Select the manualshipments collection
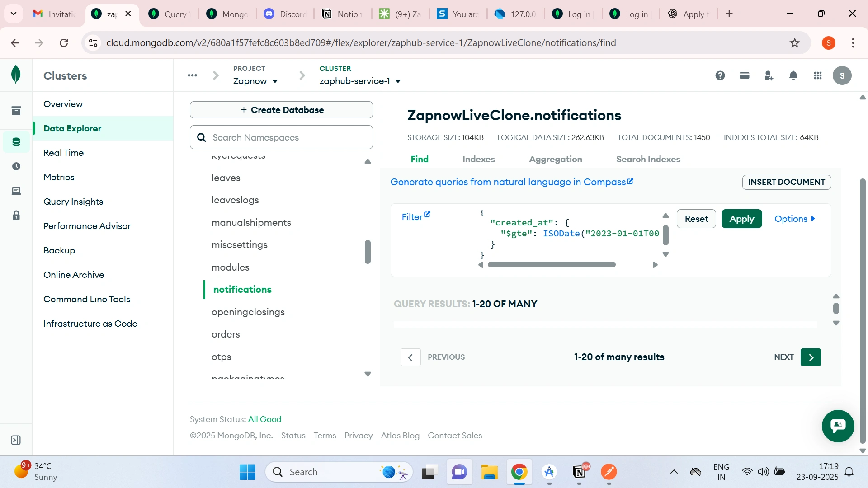 tap(251, 223)
